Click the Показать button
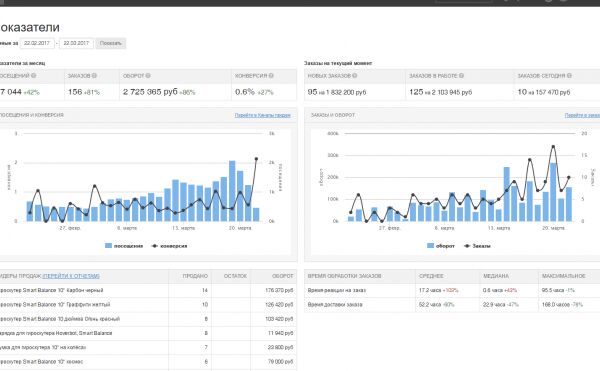 pyautogui.click(x=111, y=43)
